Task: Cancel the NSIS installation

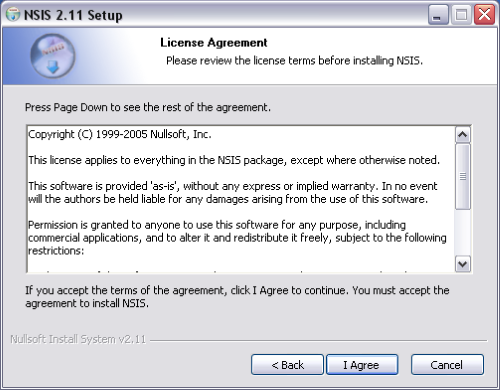Action: point(447,365)
